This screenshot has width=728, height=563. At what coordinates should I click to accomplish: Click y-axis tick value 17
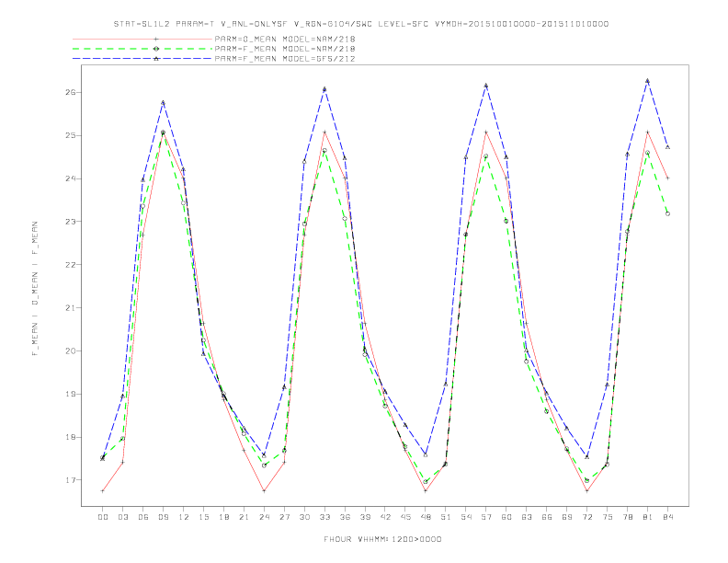tap(71, 480)
